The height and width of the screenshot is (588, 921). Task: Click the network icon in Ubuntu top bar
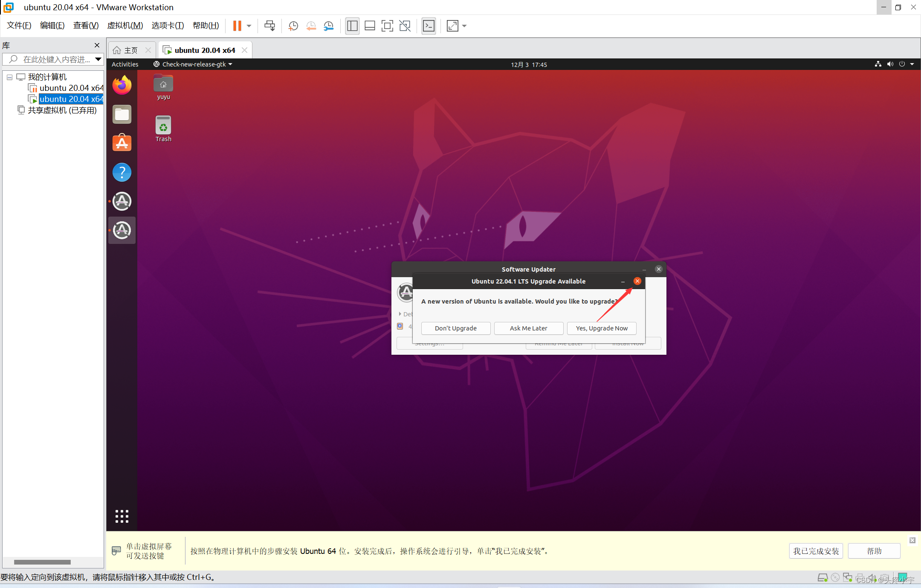[x=878, y=64]
